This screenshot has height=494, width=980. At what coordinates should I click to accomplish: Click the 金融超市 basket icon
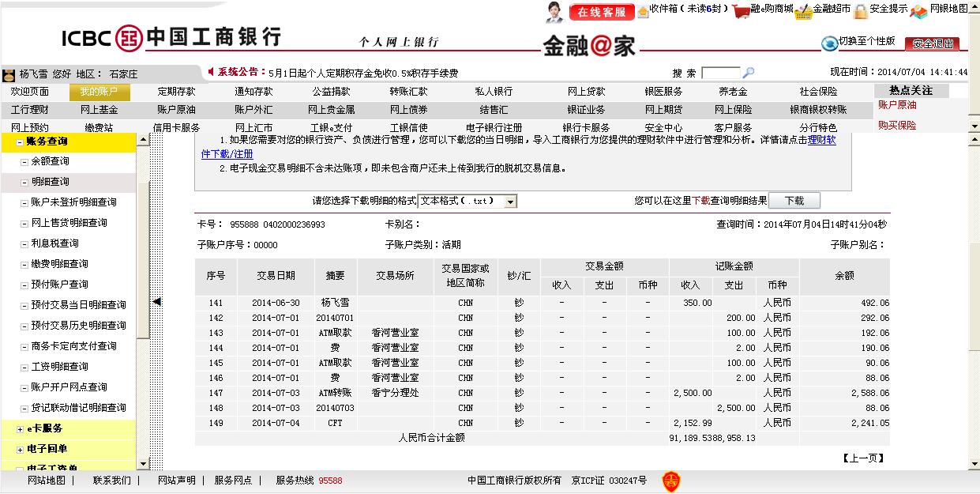(x=803, y=10)
